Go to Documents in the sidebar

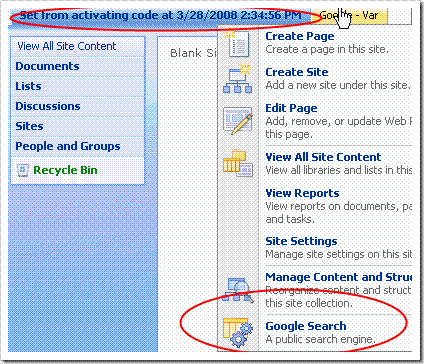(x=47, y=66)
